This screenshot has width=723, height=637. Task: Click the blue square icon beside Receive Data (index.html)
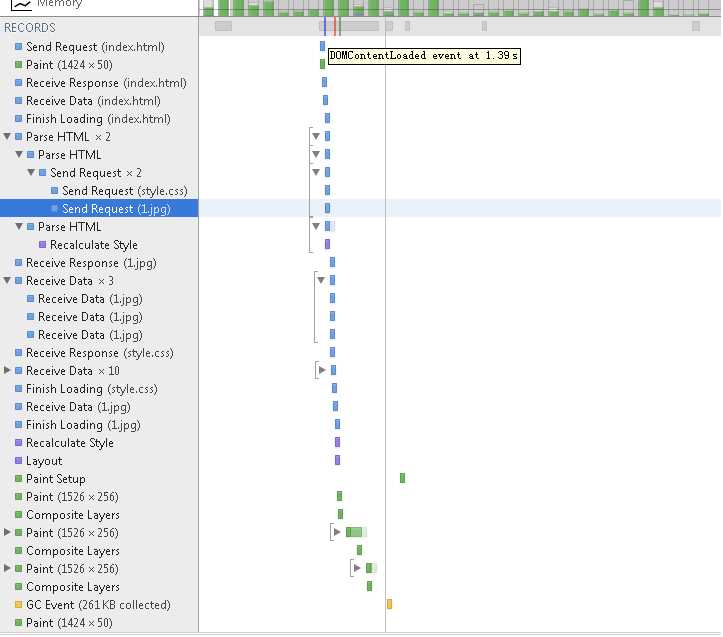tap(18, 101)
